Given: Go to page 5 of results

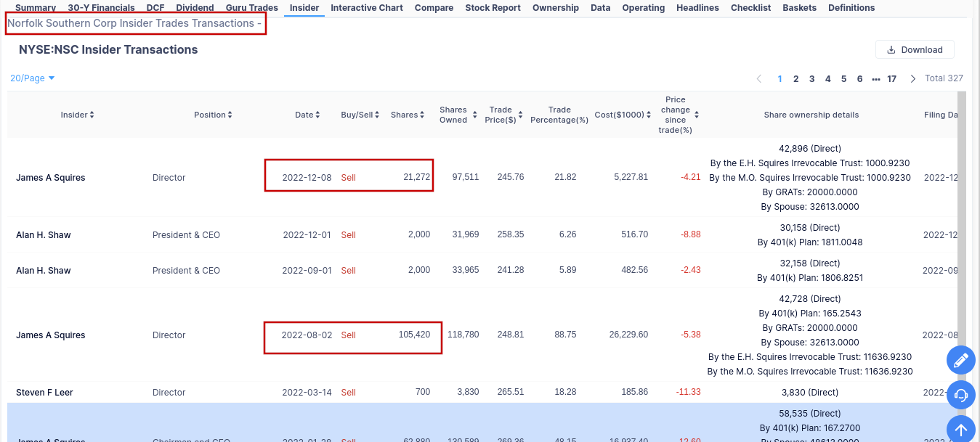Looking at the screenshot, I should pyautogui.click(x=844, y=78).
